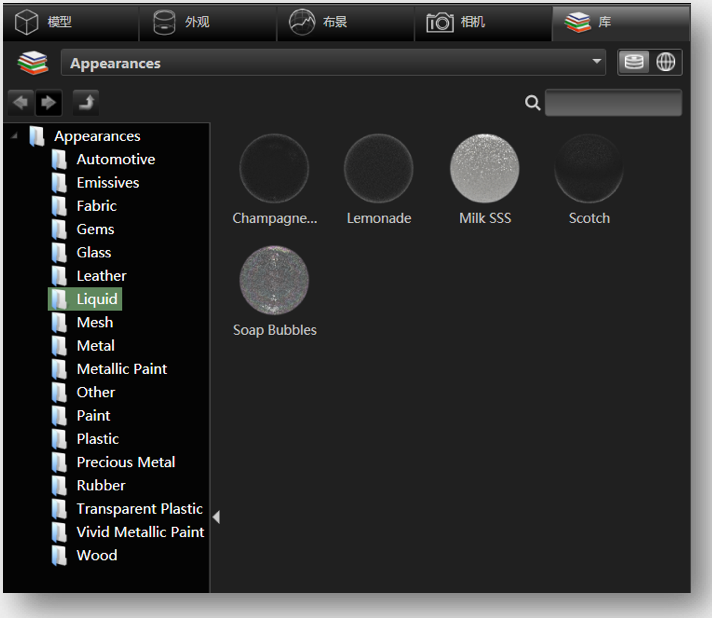
Task: Click the Plastic folder icon
Action: point(59,439)
